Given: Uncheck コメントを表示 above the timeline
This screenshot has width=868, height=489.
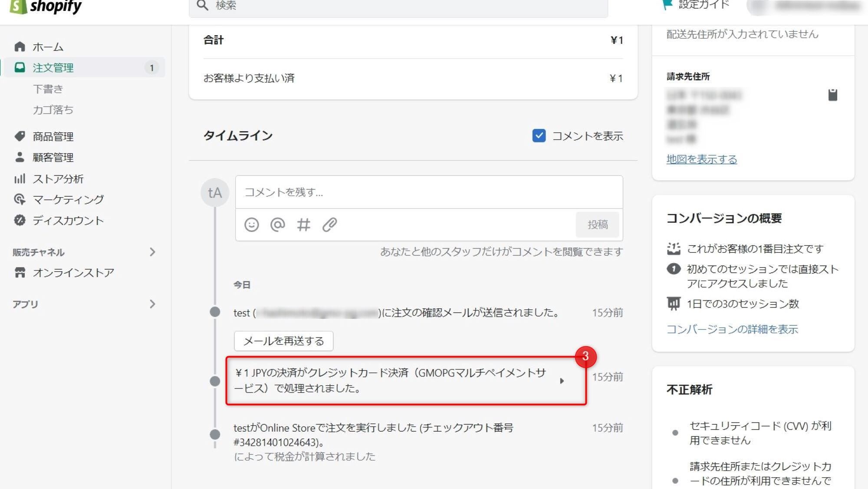Looking at the screenshot, I should (x=539, y=136).
